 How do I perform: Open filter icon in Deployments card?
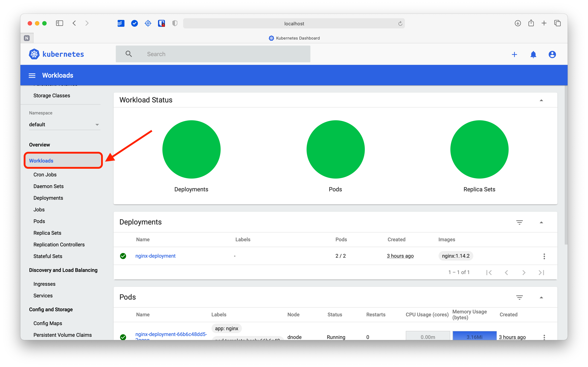point(519,222)
